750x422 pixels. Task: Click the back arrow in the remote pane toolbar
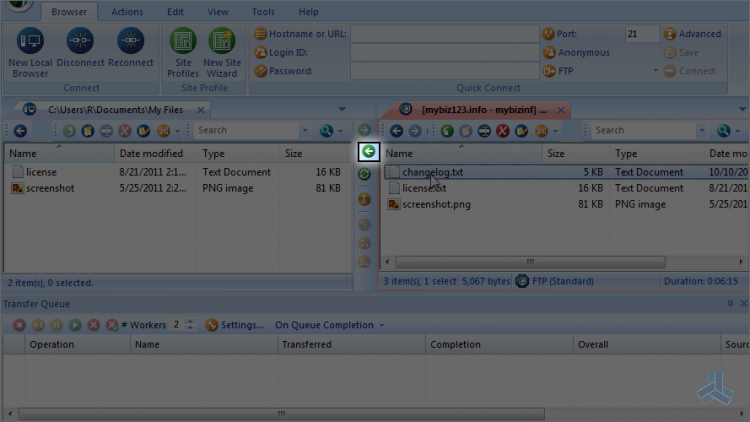pyautogui.click(x=396, y=131)
